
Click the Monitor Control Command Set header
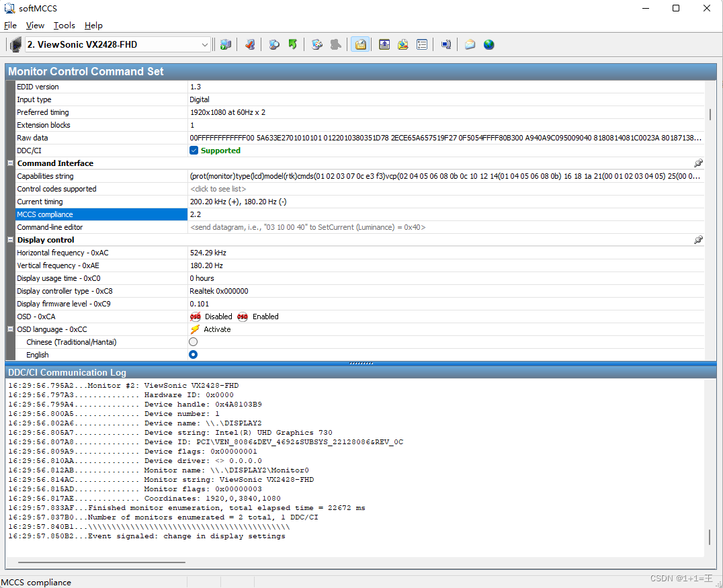(361, 71)
